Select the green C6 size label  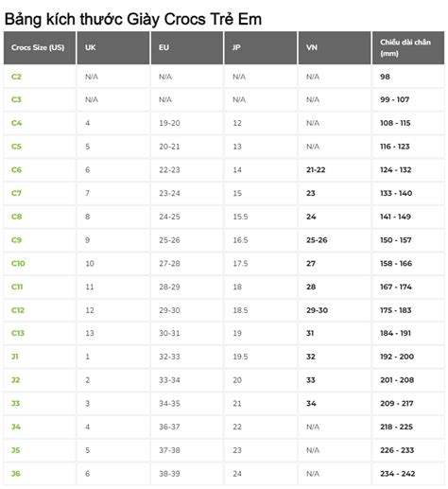[16, 170]
